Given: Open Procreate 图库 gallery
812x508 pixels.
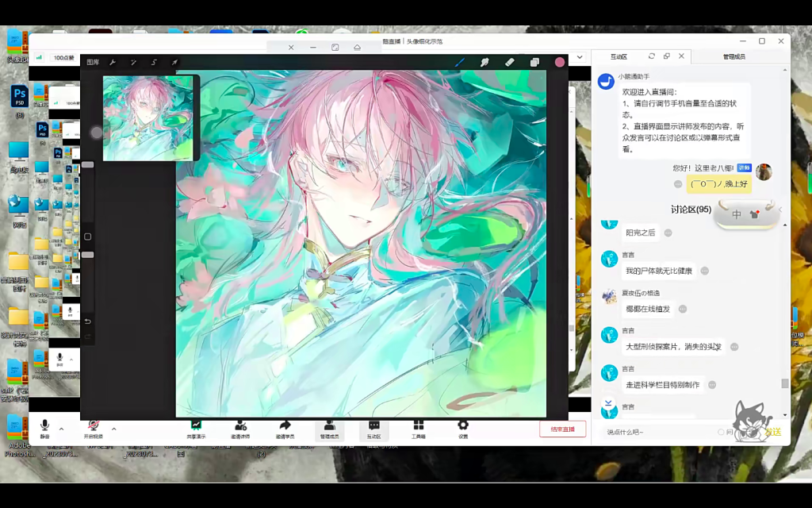Looking at the screenshot, I should click(x=93, y=62).
